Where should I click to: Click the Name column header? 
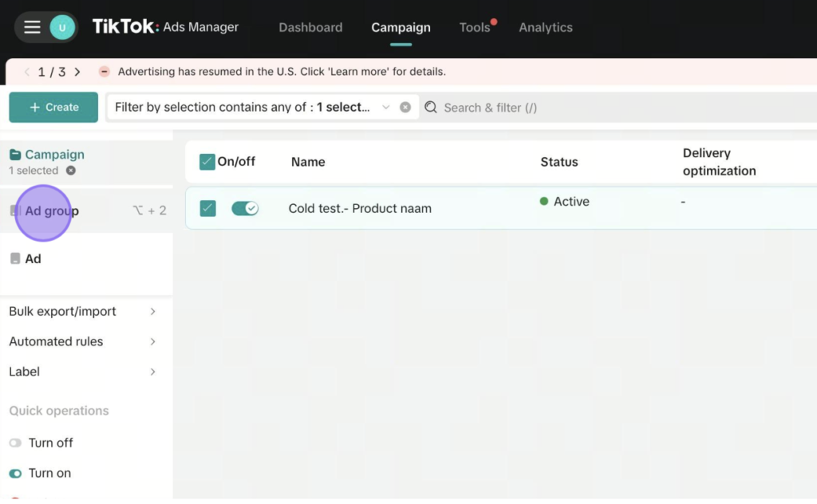click(x=308, y=162)
